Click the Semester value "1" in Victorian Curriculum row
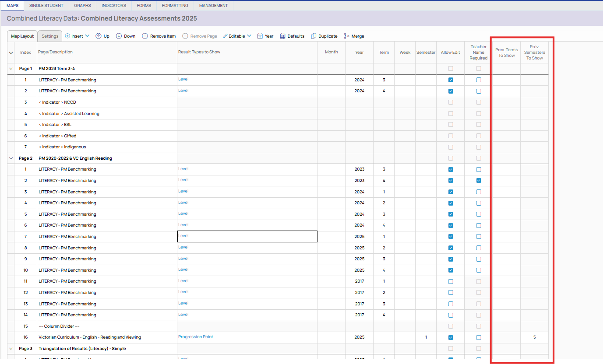Image resolution: width=603 pixels, height=364 pixels. click(426, 337)
